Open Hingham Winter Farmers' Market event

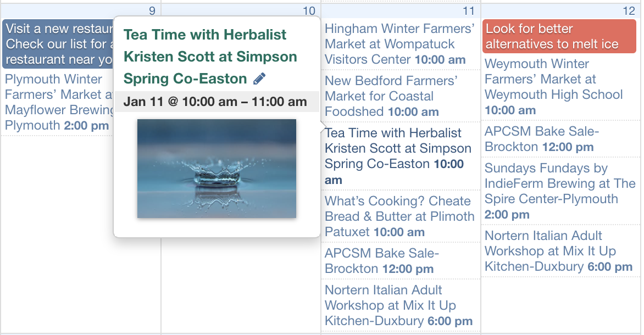pos(399,44)
